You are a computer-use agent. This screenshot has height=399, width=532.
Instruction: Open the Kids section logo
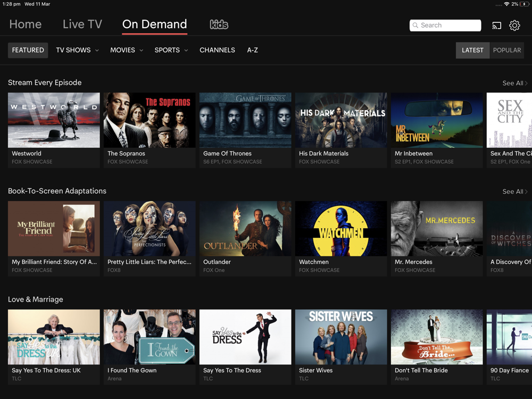[219, 24]
